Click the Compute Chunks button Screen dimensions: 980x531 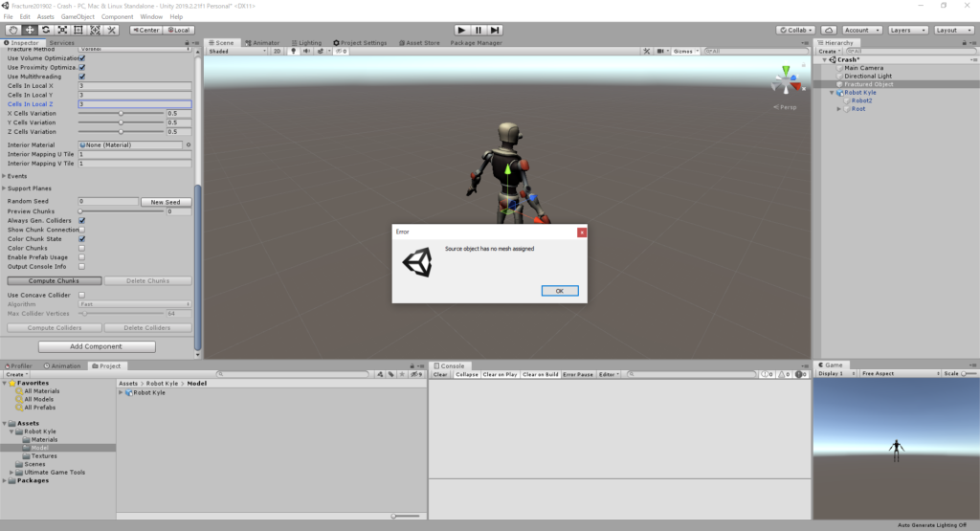[x=55, y=281]
